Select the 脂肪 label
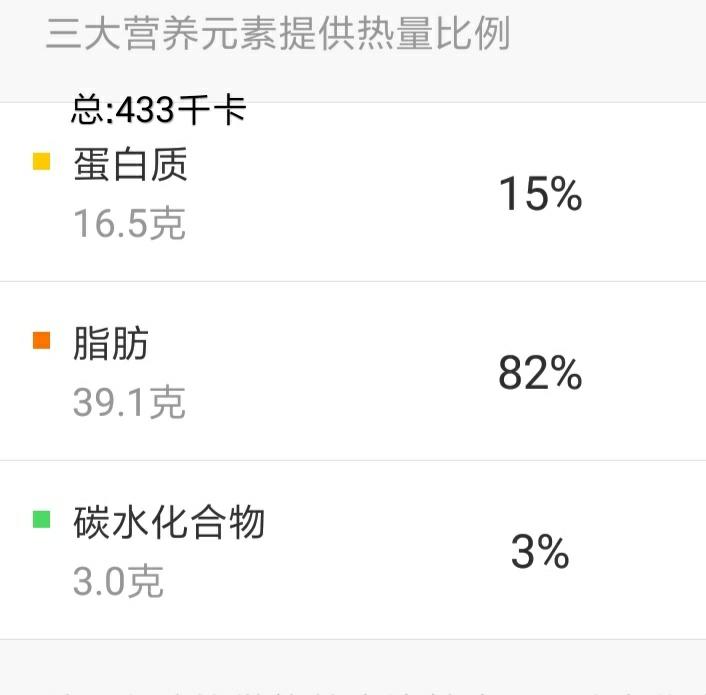706x695 pixels. (x=111, y=343)
